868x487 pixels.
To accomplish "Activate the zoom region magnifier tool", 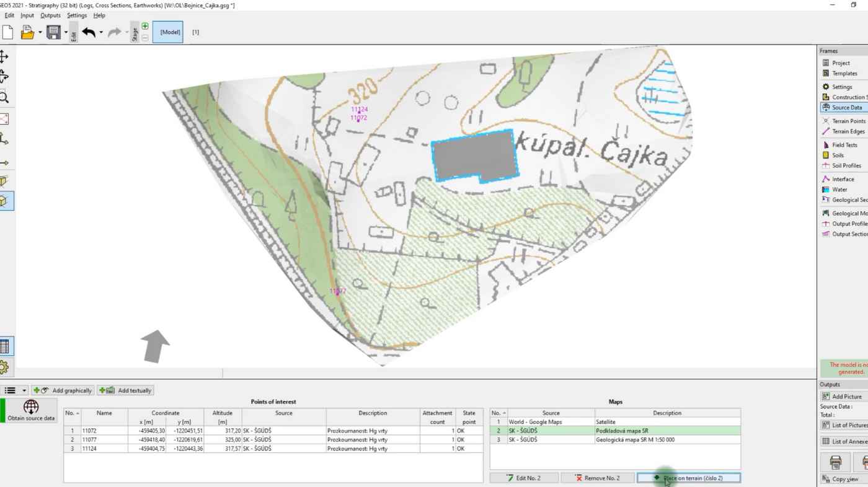I will click(4, 97).
